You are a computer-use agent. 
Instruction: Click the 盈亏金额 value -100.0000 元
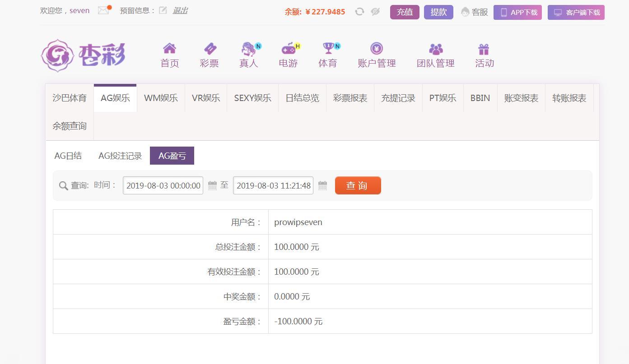click(298, 322)
